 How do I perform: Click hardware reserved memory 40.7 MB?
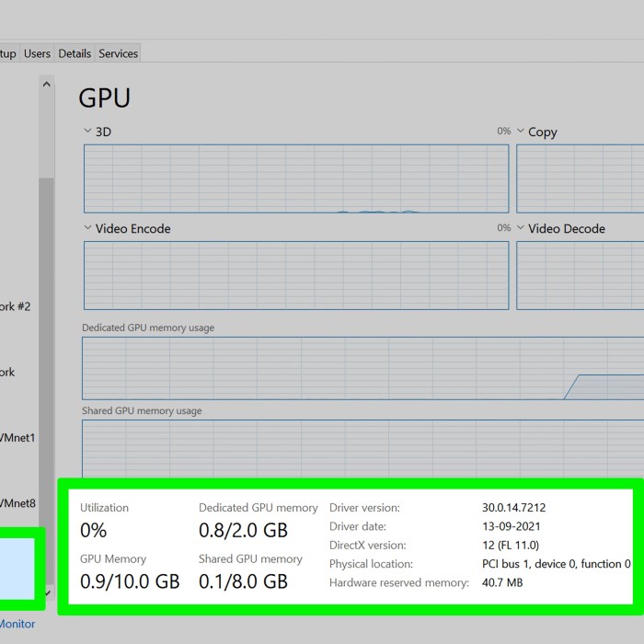[502, 582]
